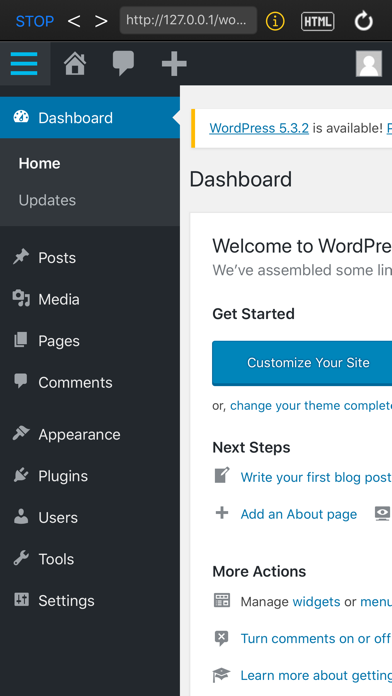
Task: Open the user avatar profile icon
Action: click(x=369, y=63)
